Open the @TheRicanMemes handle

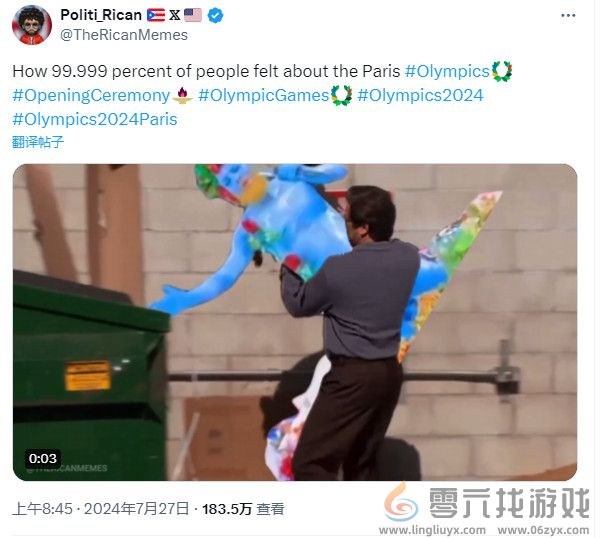point(124,35)
